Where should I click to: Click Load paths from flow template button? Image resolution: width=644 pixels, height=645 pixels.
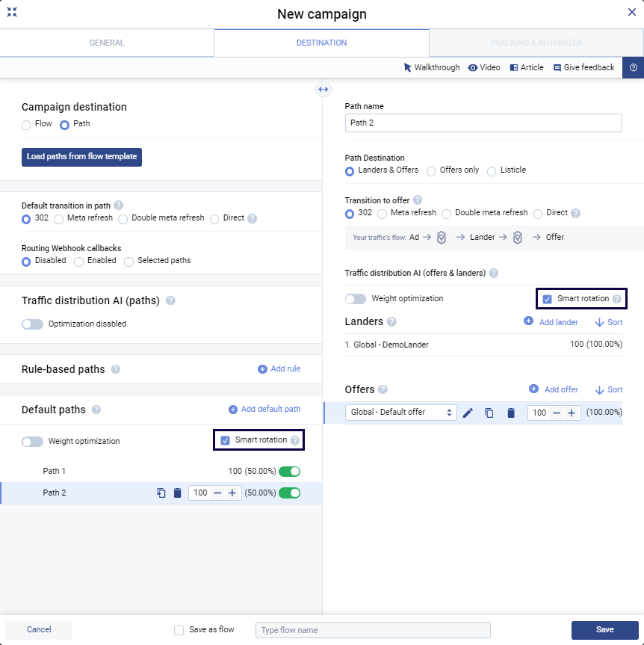pyautogui.click(x=81, y=157)
